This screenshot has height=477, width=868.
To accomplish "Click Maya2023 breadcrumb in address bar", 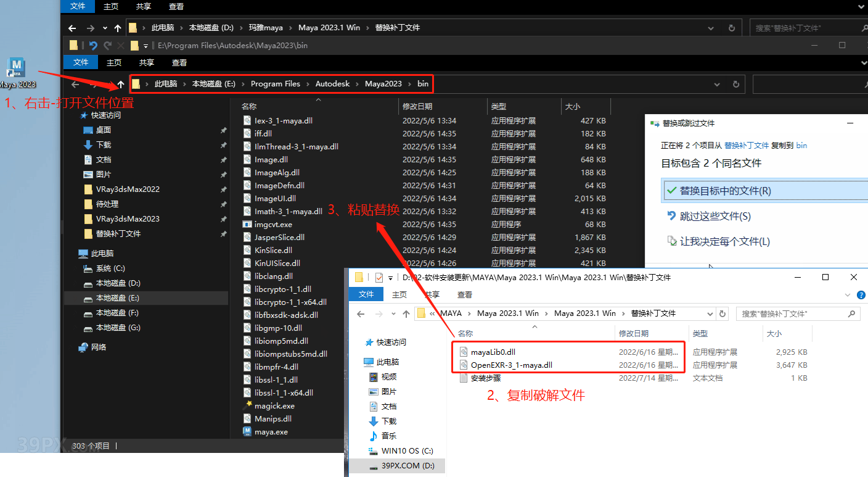I will [383, 84].
